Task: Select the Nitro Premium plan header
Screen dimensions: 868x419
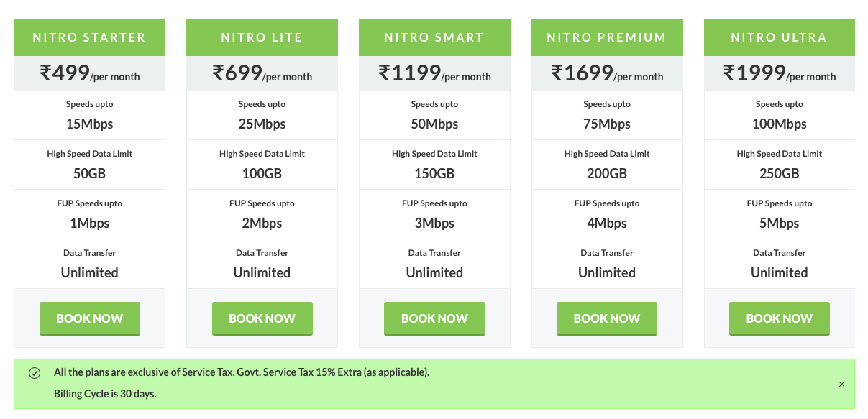Action: (x=607, y=37)
